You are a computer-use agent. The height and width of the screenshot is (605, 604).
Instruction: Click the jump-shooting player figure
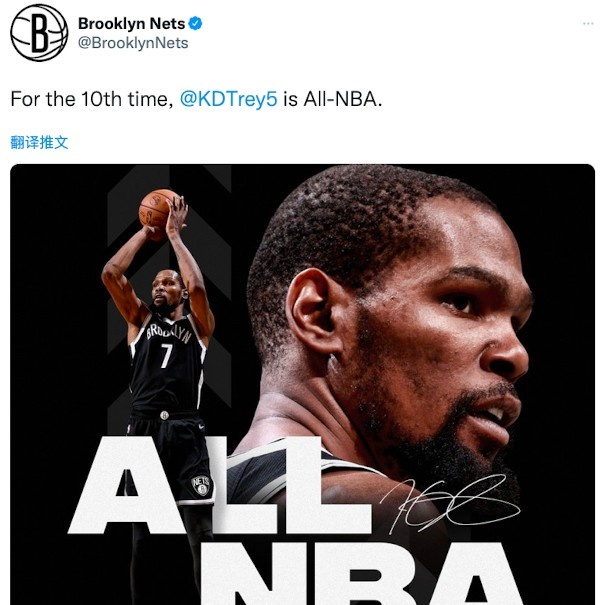[x=160, y=386]
